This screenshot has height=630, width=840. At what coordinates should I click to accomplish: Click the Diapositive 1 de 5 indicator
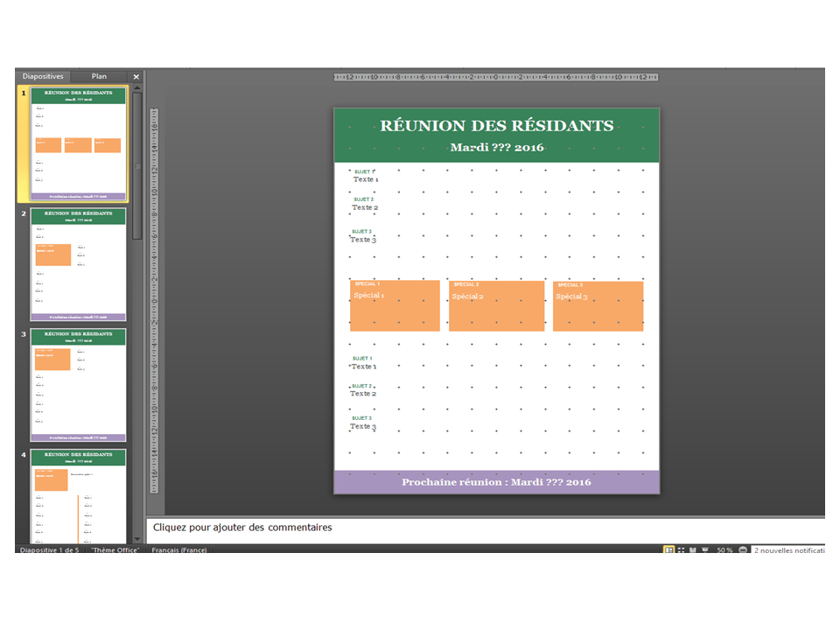49,550
